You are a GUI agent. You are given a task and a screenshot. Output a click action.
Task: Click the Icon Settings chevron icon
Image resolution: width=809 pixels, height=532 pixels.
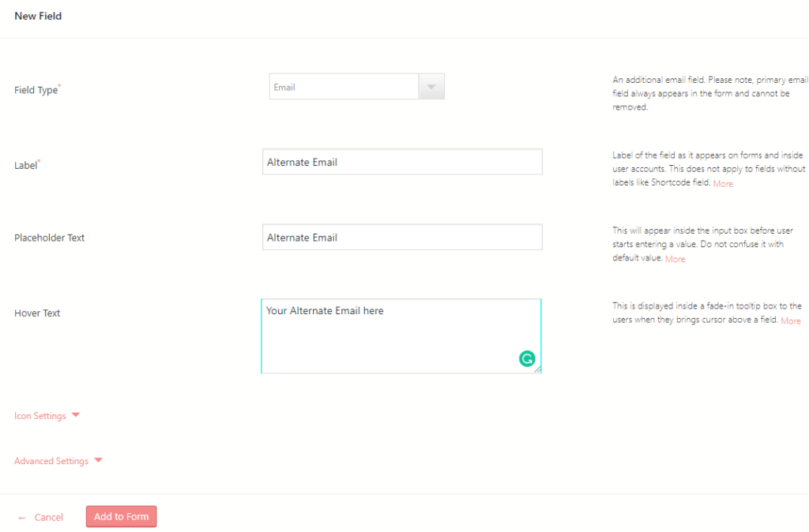[75, 414]
